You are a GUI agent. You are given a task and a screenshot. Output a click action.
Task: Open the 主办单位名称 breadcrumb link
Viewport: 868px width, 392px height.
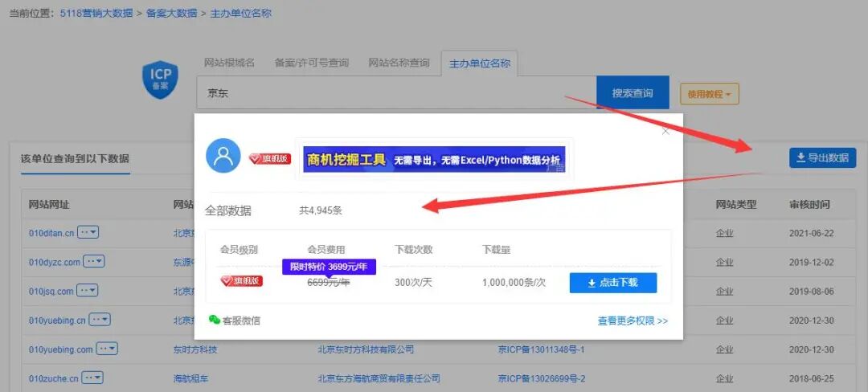tap(241, 14)
